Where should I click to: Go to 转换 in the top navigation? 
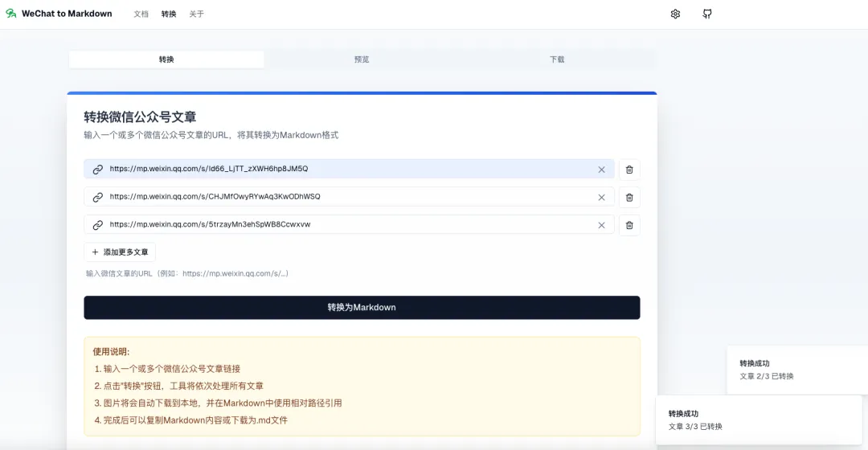tap(169, 14)
